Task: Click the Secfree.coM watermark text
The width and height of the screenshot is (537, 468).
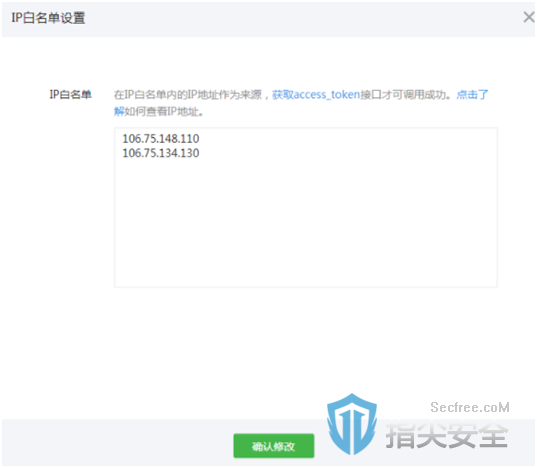Action: point(470,407)
